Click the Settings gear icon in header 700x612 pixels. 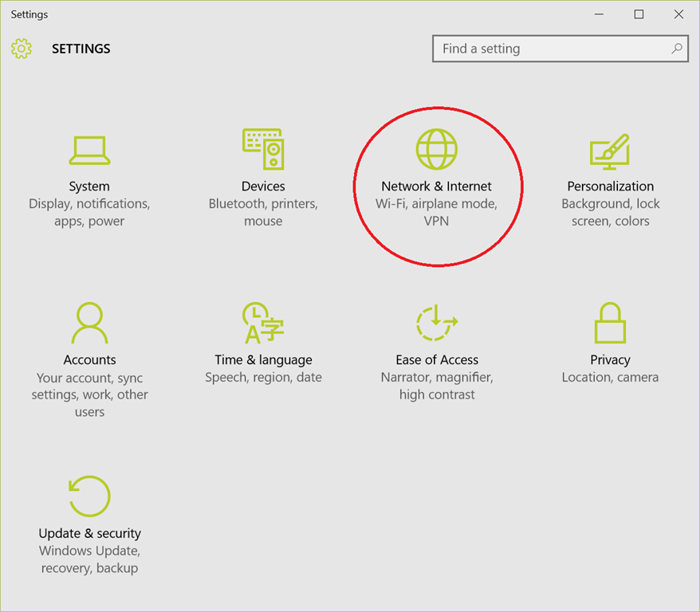click(x=22, y=49)
